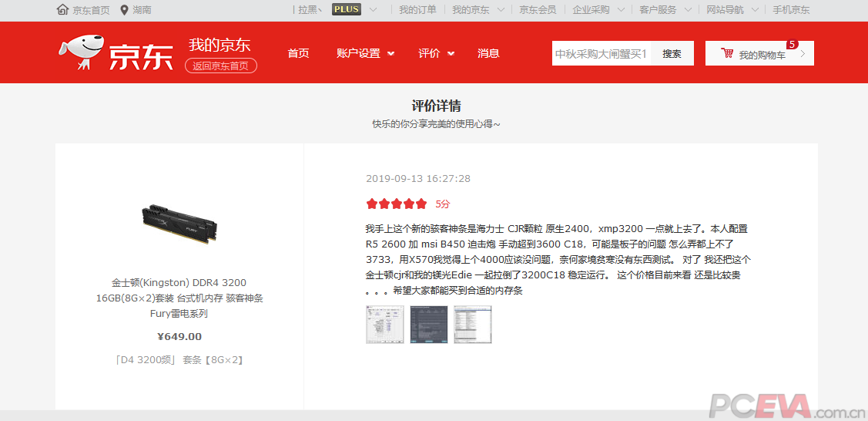Click the 5分 score text
The height and width of the screenshot is (421, 868).
point(443,204)
